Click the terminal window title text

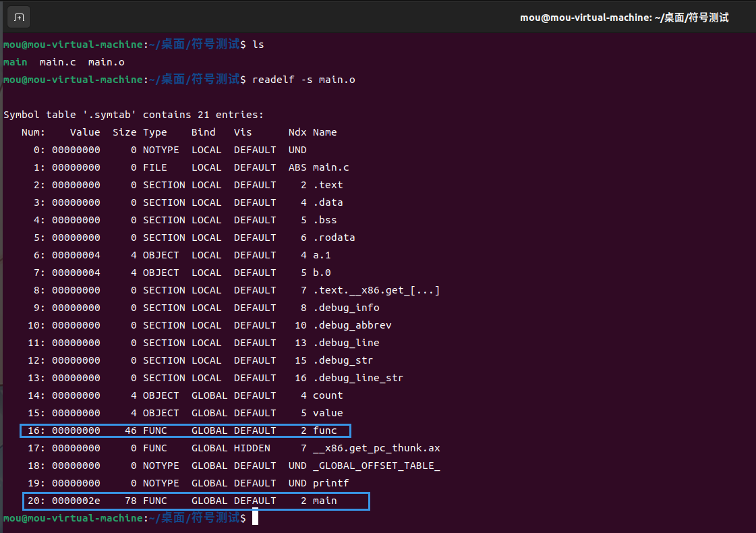click(624, 18)
